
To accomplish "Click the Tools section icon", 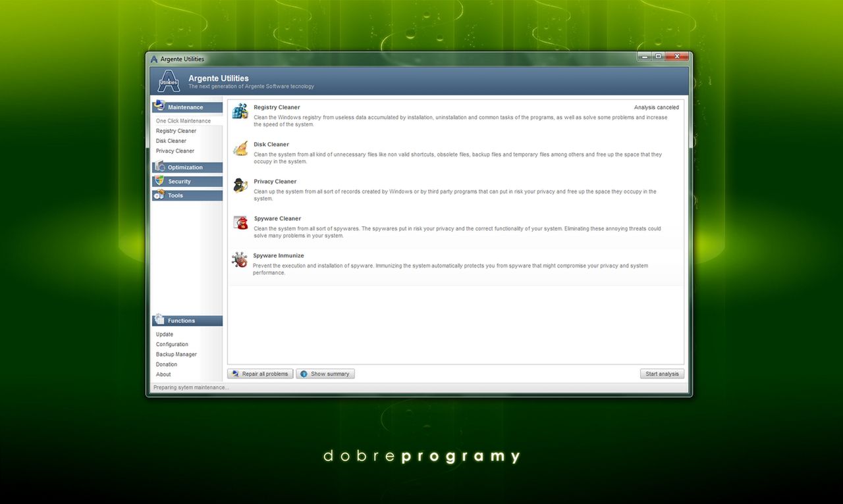I will [159, 195].
